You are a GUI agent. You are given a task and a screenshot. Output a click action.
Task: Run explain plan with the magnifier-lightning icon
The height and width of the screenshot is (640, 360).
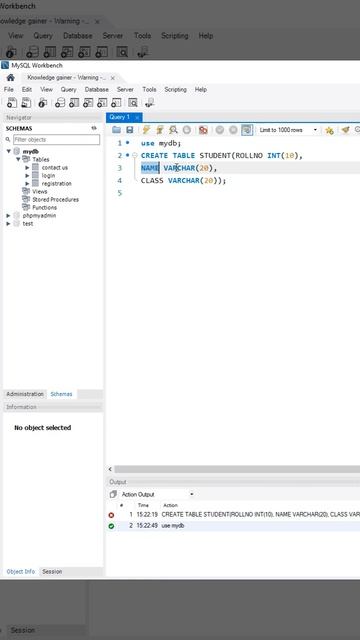click(173, 130)
